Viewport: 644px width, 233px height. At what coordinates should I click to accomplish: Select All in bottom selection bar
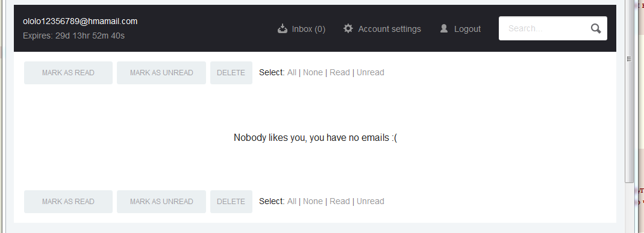292,202
